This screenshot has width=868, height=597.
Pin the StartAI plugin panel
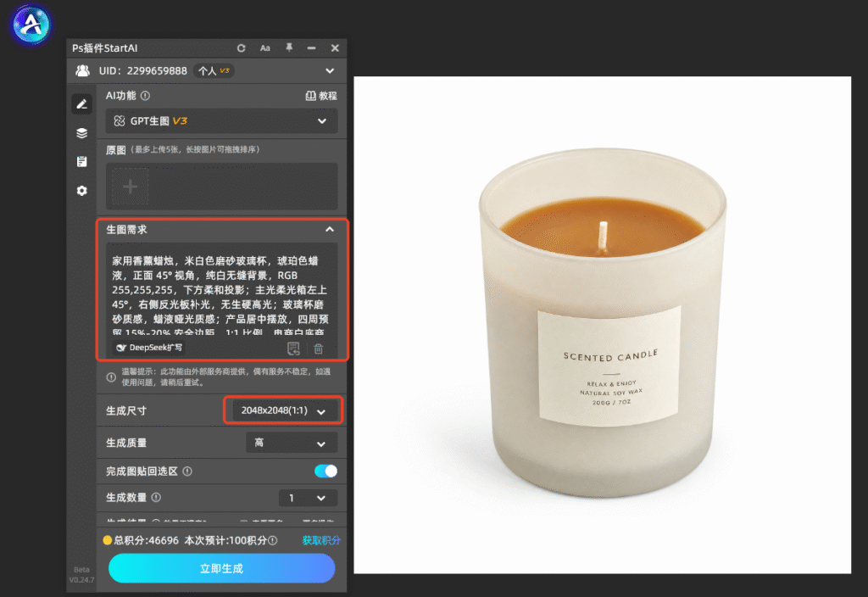289,47
